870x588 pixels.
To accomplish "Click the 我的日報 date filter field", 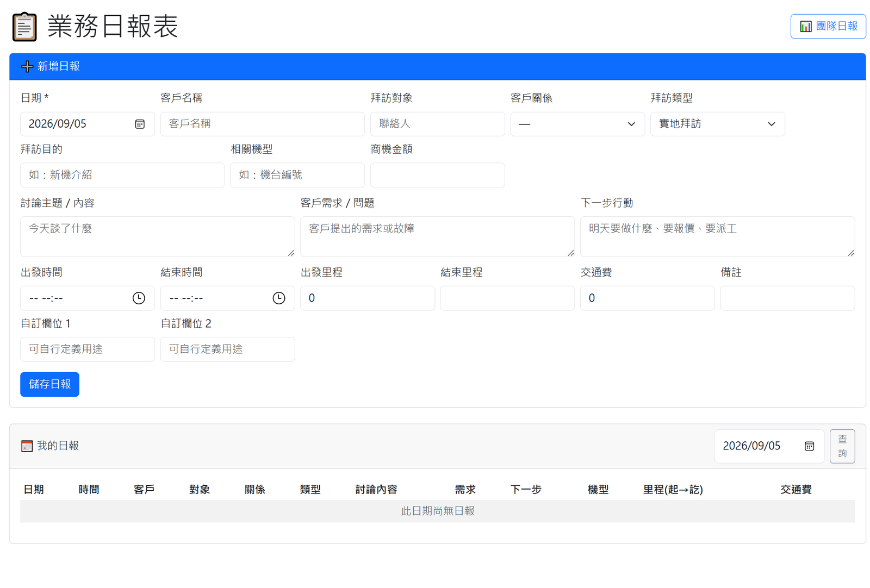I will [769, 446].
